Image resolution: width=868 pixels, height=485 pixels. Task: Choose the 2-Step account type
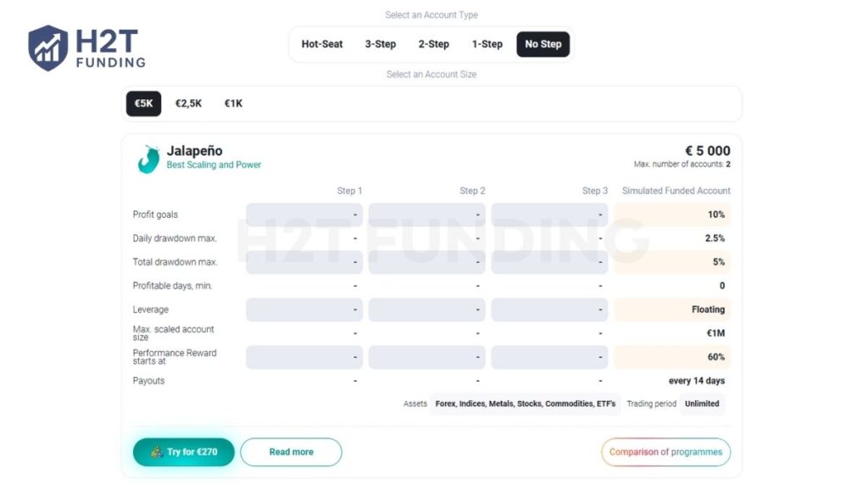pyautogui.click(x=433, y=44)
